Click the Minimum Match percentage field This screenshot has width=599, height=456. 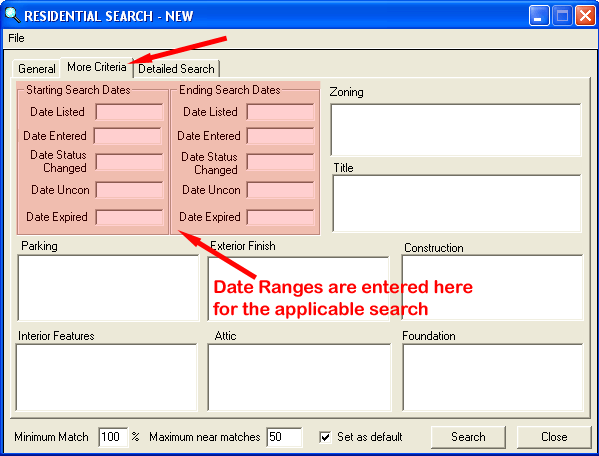tap(113, 437)
